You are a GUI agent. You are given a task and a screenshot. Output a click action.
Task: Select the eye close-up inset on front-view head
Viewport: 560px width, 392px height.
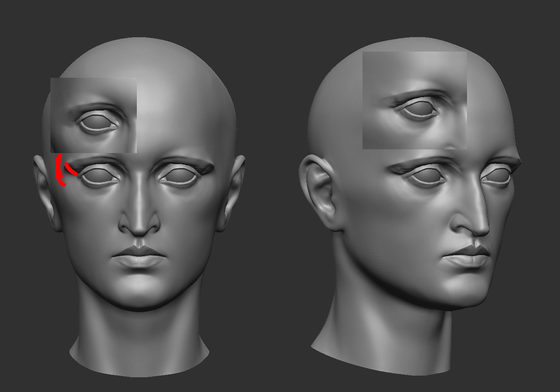[x=93, y=115]
